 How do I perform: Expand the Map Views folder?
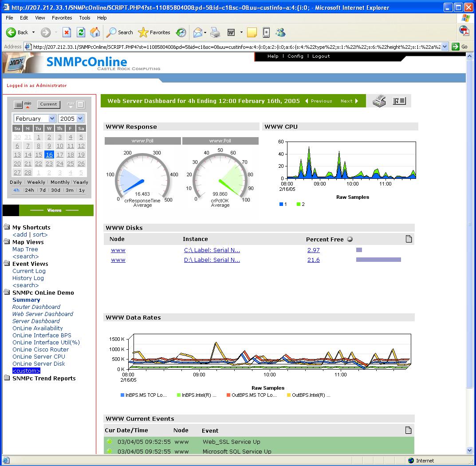pyautogui.click(x=7, y=241)
